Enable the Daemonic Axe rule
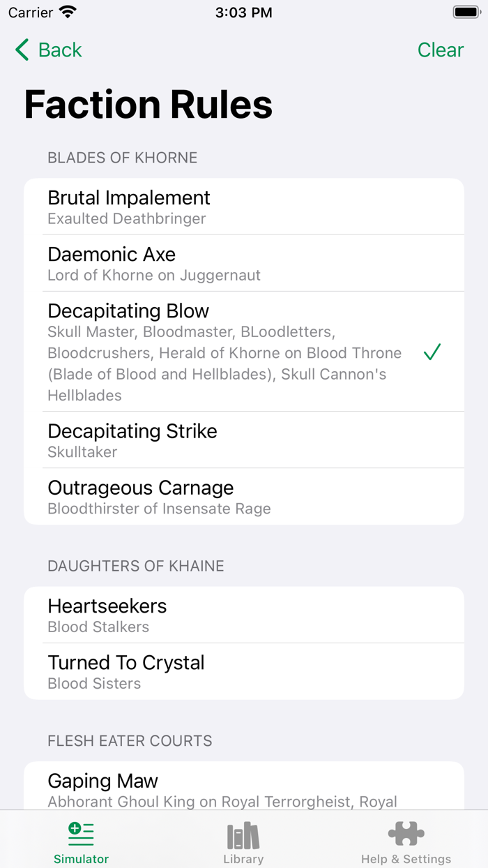 pos(243,263)
